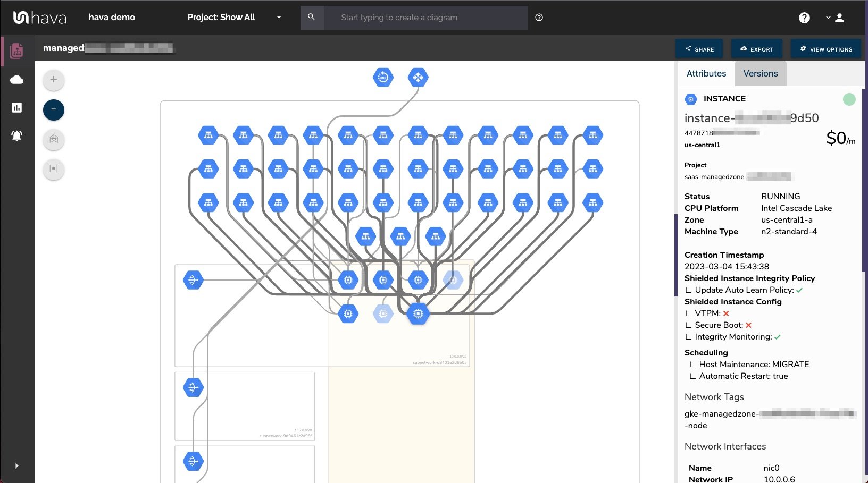Expand the collapsed panel using the bottom-left arrow
This screenshot has width=868, height=483.
(x=16, y=465)
